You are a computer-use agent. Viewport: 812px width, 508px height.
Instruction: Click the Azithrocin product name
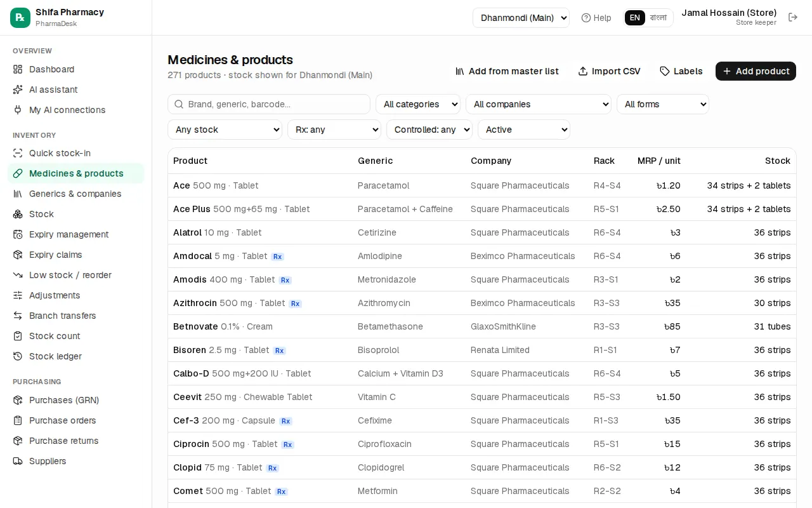tap(195, 303)
